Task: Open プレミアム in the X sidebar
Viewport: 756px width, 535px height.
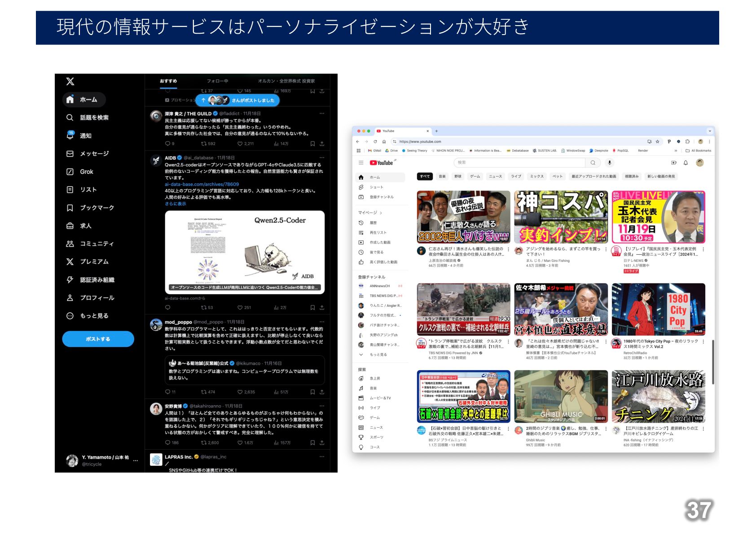Action: (x=88, y=261)
